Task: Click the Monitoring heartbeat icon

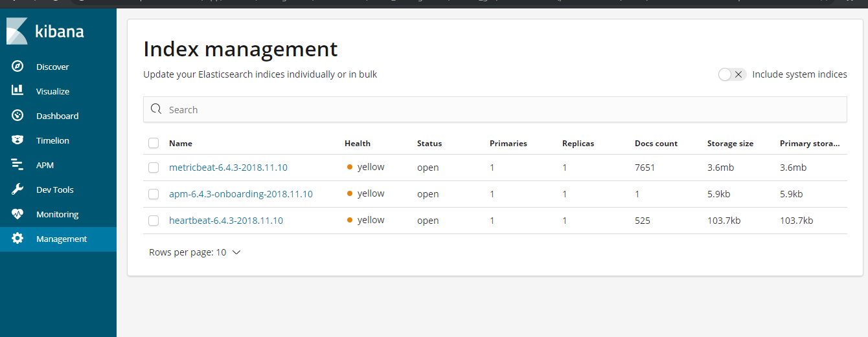Action: [17, 214]
